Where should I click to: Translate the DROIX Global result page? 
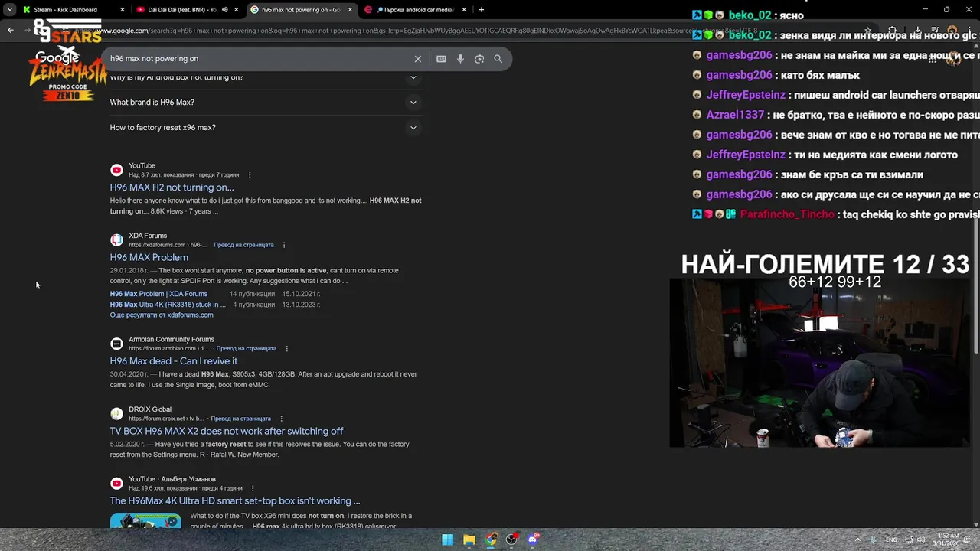(240, 419)
